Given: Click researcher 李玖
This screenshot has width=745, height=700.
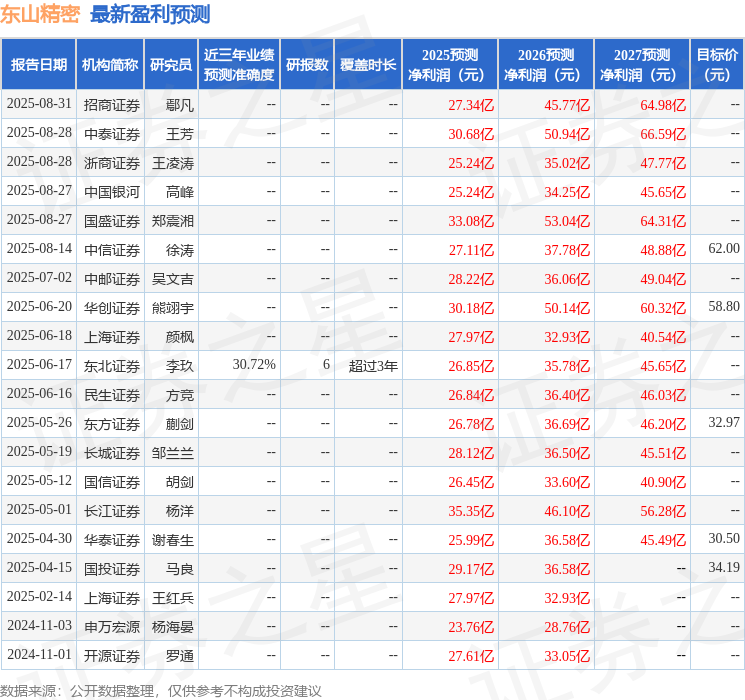Looking at the screenshot, I should pyautogui.click(x=180, y=366).
